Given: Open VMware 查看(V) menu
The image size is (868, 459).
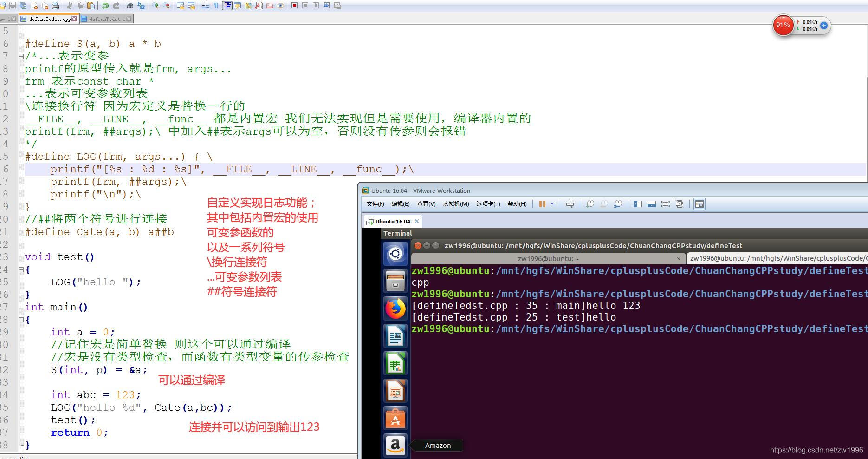Looking at the screenshot, I should [426, 204].
